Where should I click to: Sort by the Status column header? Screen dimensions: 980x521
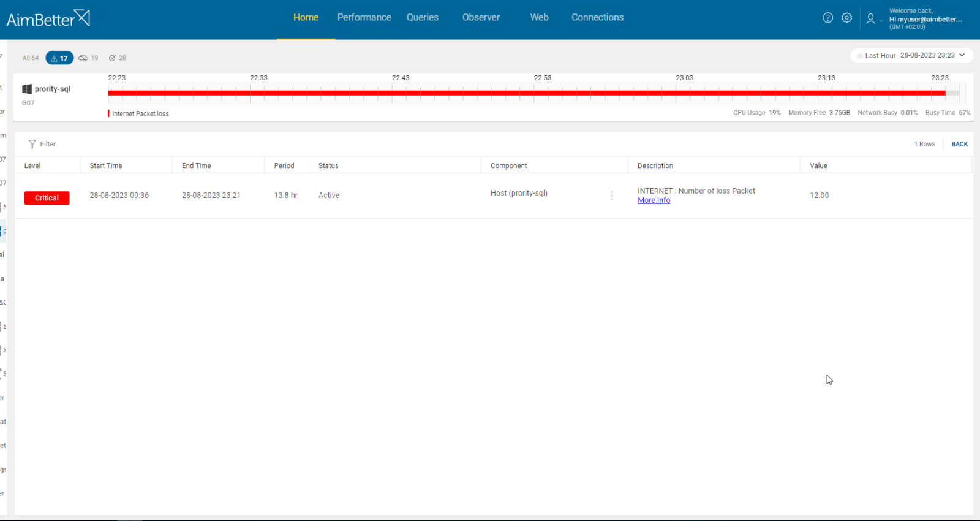coord(328,166)
